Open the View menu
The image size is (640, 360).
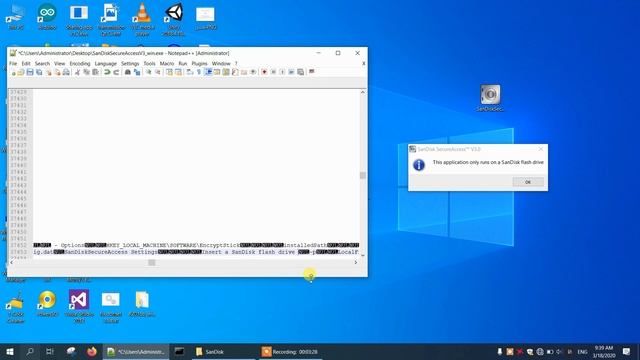[x=60, y=64]
